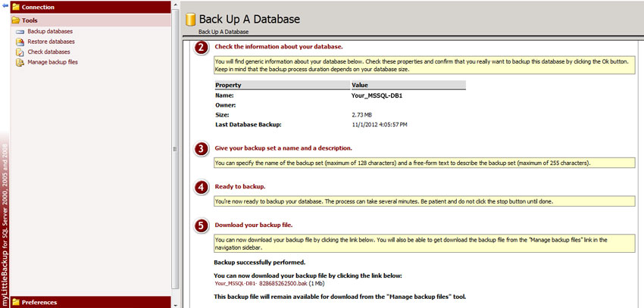Click the sidebar vertical scrollbar track
Image resolution: width=644 pixels, height=308 pixels.
point(175,148)
